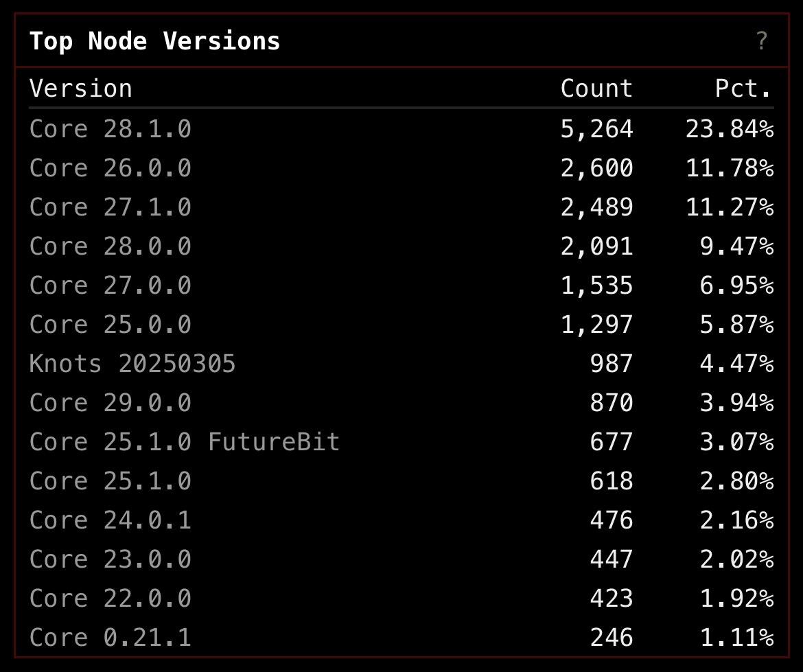Select the percentage 2.16%

(x=737, y=520)
